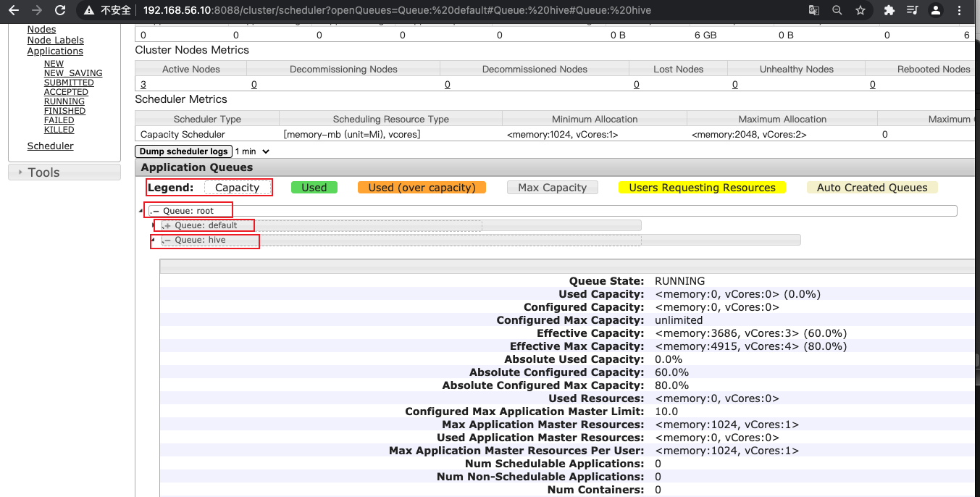Viewport: 980px width, 497px height.
Task: Click the Minimum Allocation column header
Action: [595, 119]
